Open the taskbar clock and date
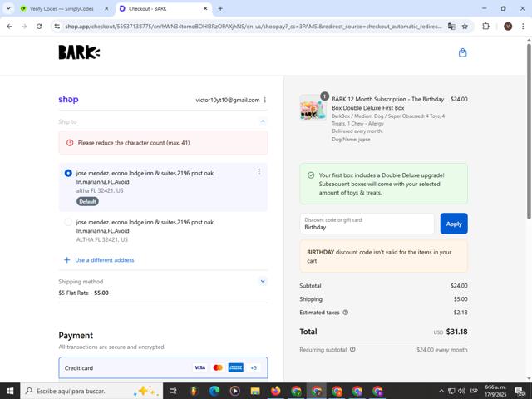This screenshot has height=399, width=532. pos(495,391)
